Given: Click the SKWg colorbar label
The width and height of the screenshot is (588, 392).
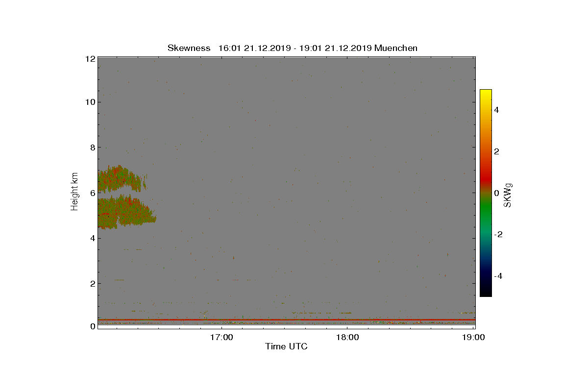Looking at the screenshot, I should pyautogui.click(x=508, y=196).
